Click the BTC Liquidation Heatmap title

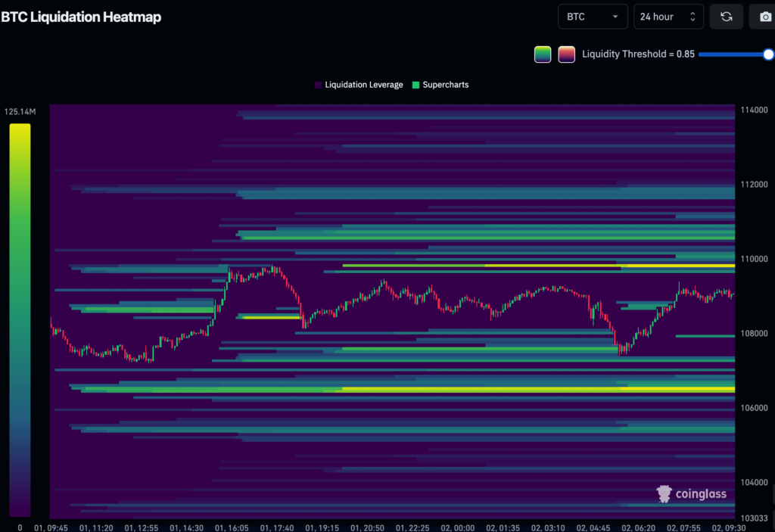(81, 17)
